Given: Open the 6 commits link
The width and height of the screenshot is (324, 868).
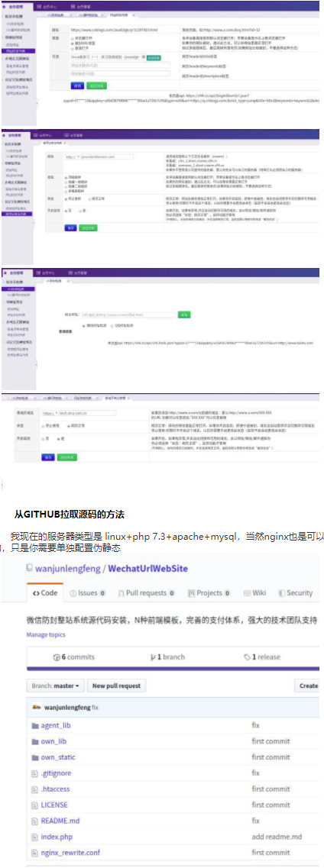Looking at the screenshot, I should click(x=73, y=657).
